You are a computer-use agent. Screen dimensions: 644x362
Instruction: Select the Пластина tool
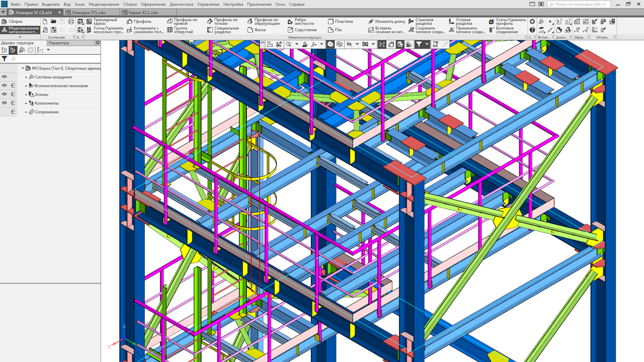340,21
